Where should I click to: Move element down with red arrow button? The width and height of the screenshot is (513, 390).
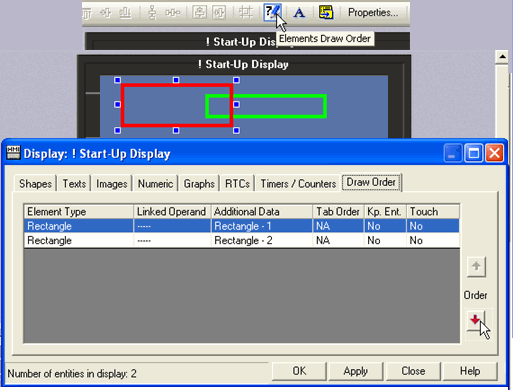pyautogui.click(x=476, y=321)
